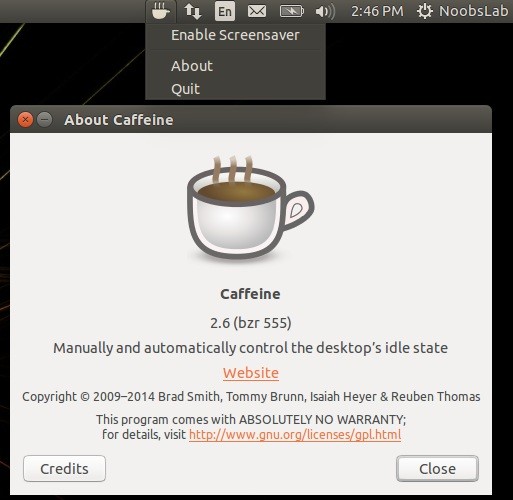The height and width of the screenshot is (500, 513).
Task: Select Enable Screensaver in the Caffeine menu
Action: point(235,35)
